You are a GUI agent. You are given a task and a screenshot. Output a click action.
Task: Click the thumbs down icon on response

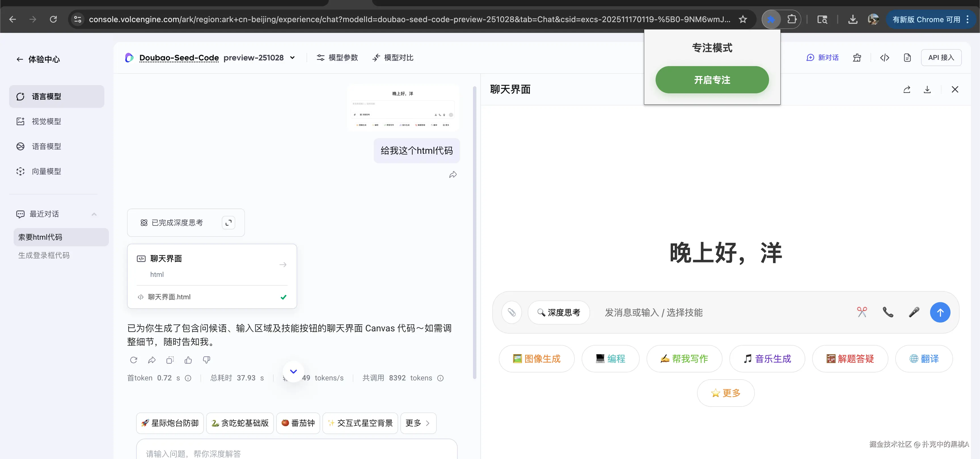[x=206, y=360]
